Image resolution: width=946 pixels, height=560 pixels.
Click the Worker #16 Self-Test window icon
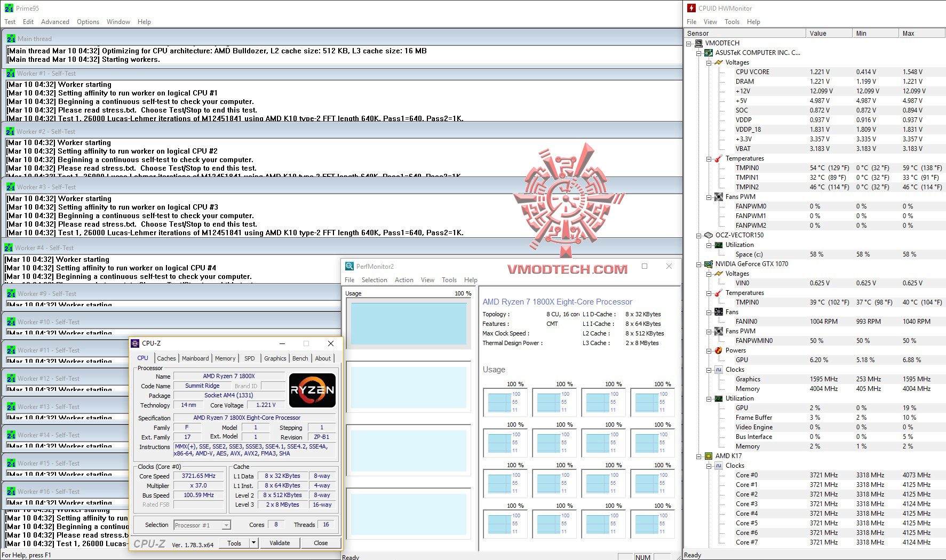click(x=11, y=491)
